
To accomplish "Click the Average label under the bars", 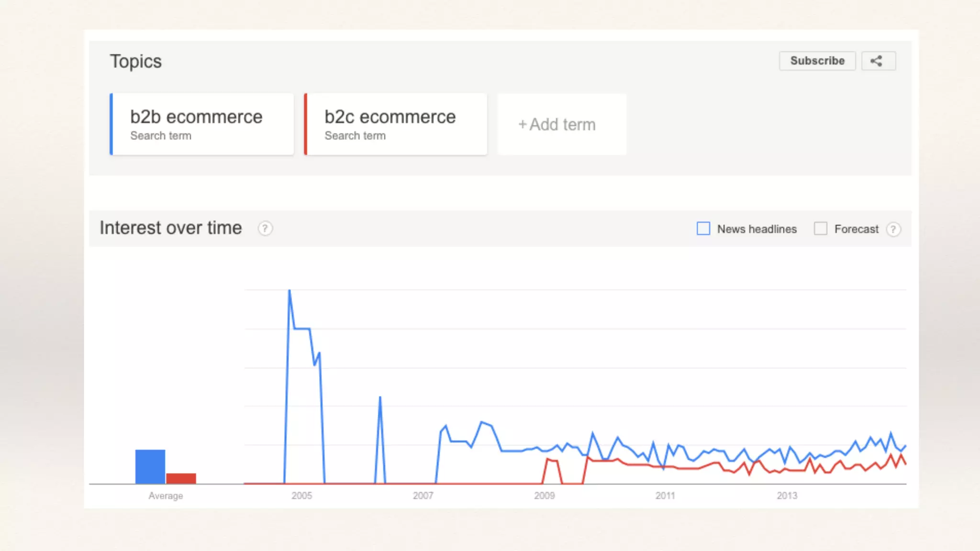I will (x=166, y=496).
